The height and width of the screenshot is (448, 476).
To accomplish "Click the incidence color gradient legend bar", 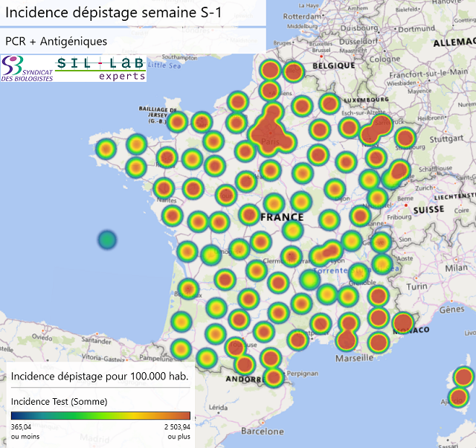I will click(x=100, y=417).
